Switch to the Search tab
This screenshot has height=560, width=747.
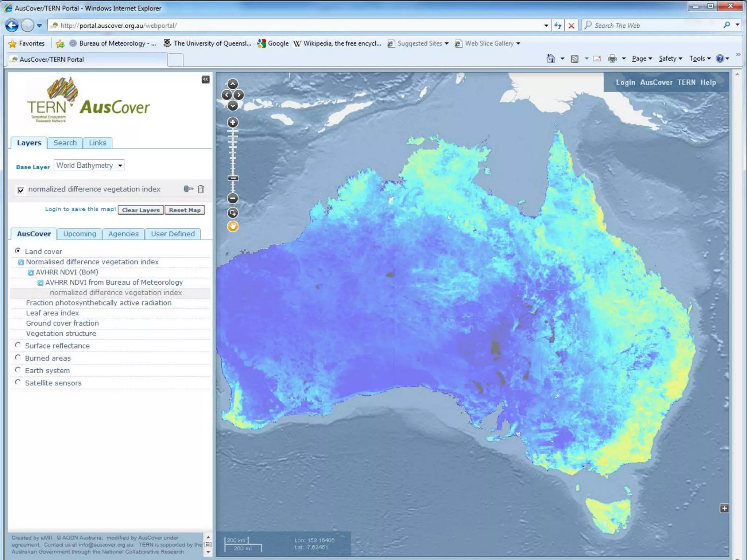click(65, 143)
